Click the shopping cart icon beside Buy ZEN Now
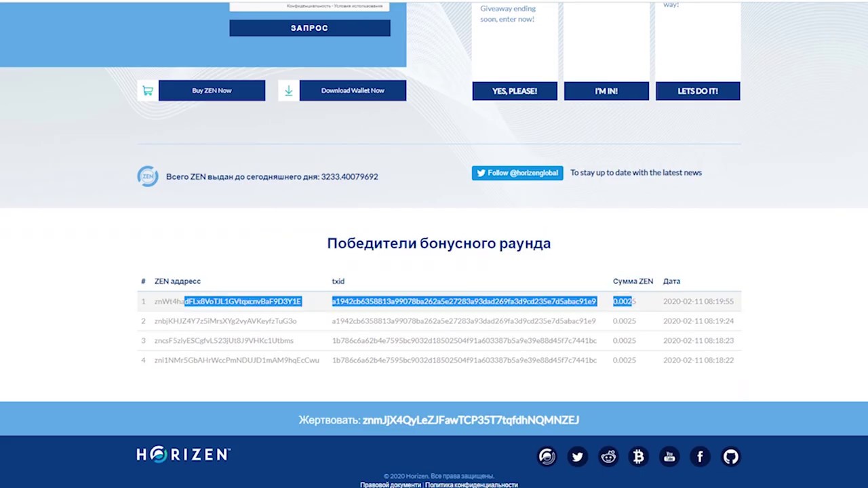This screenshot has width=868, height=488. tap(147, 91)
